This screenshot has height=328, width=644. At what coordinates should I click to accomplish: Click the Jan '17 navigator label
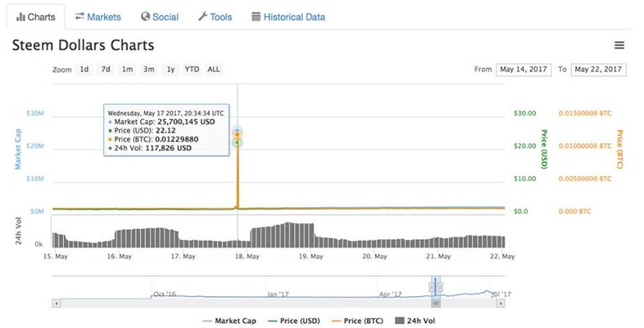tap(278, 294)
